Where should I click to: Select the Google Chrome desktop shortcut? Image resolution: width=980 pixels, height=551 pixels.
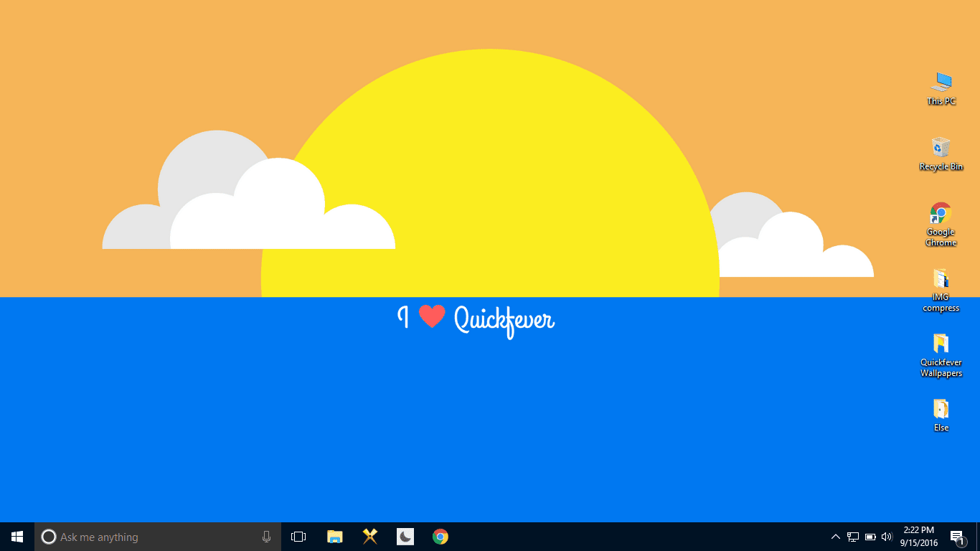[941, 224]
